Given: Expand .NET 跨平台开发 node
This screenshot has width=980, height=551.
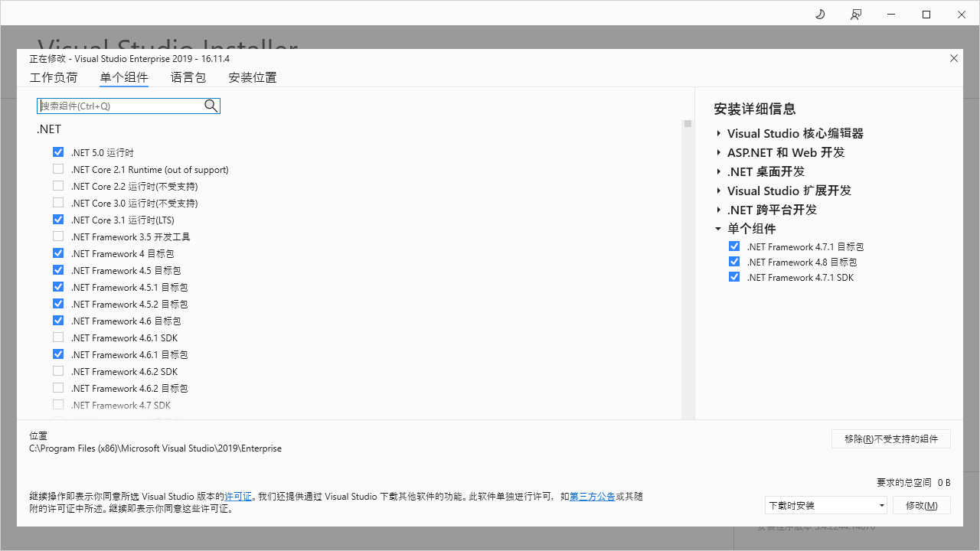Looking at the screenshot, I should pos(719,210).
